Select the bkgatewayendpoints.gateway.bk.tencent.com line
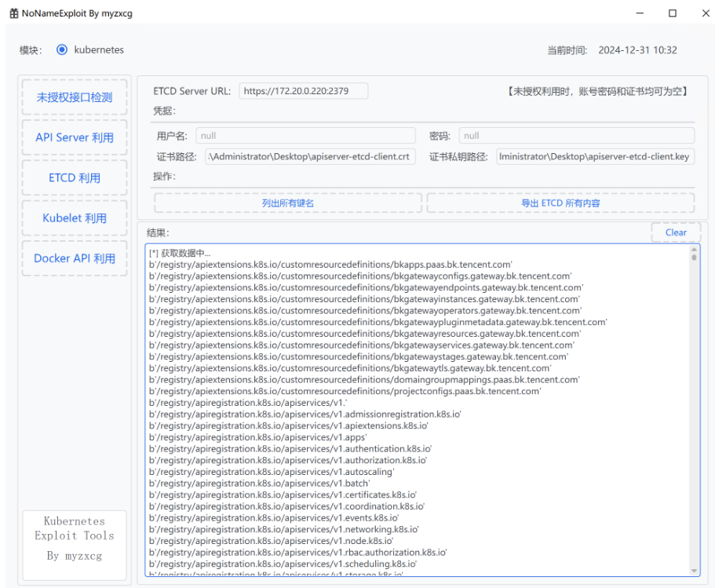 367,287
